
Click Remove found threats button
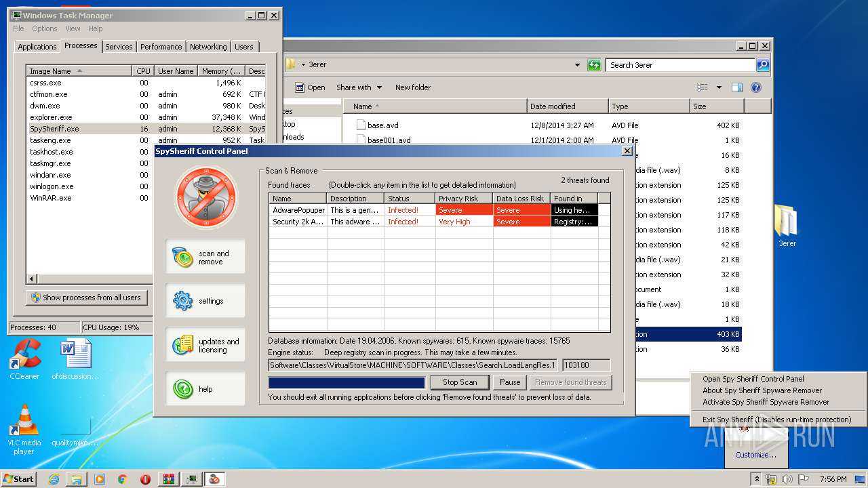coord(570,382)
